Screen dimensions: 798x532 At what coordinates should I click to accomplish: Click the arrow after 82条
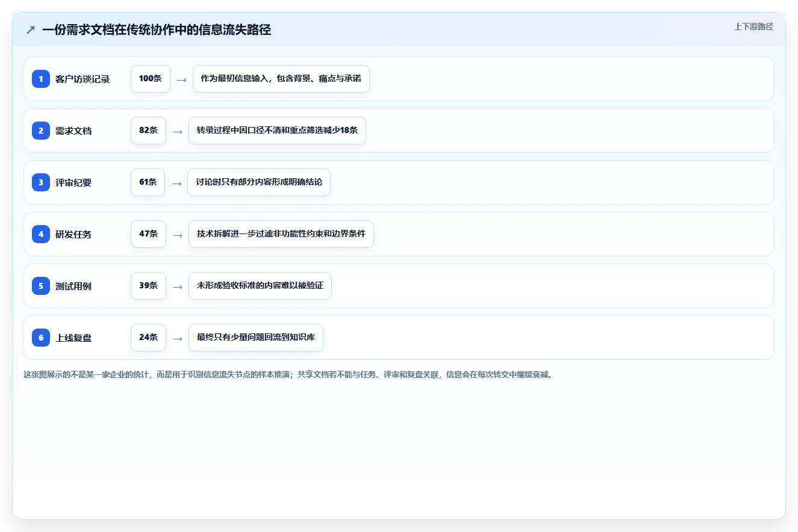177,131
